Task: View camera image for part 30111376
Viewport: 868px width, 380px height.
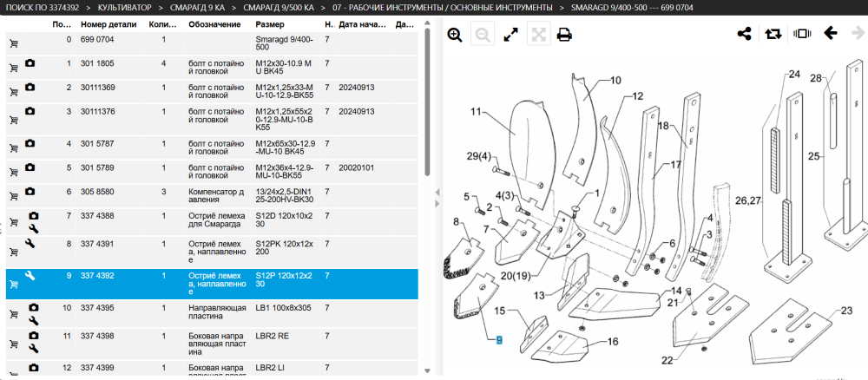Action: tap(30, 111)
